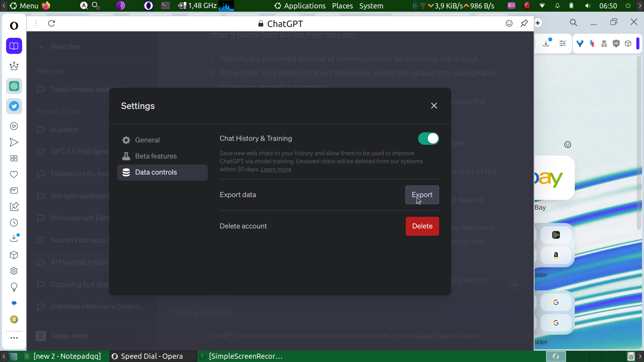644x362 pixels.
Task: Open Extensions cube icon in Opera sidebar
Action: coord(14,255)
